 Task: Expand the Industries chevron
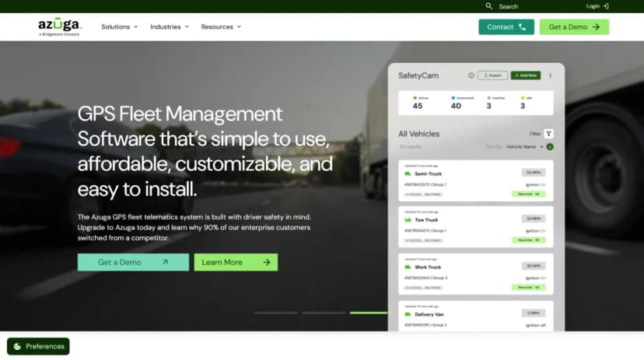[187, 27]
